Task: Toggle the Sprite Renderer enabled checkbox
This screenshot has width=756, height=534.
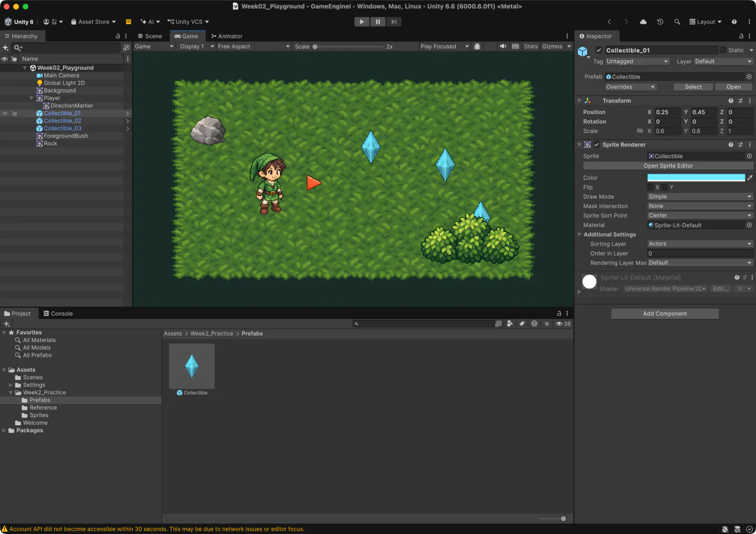Action: pyautogui.click(x=597, y=145)
